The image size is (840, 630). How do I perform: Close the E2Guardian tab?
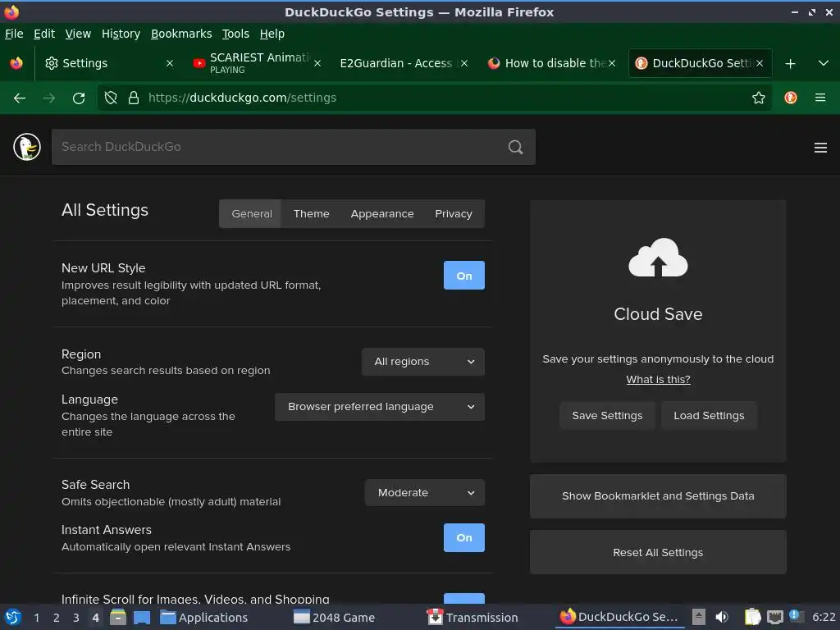point(464,63)
